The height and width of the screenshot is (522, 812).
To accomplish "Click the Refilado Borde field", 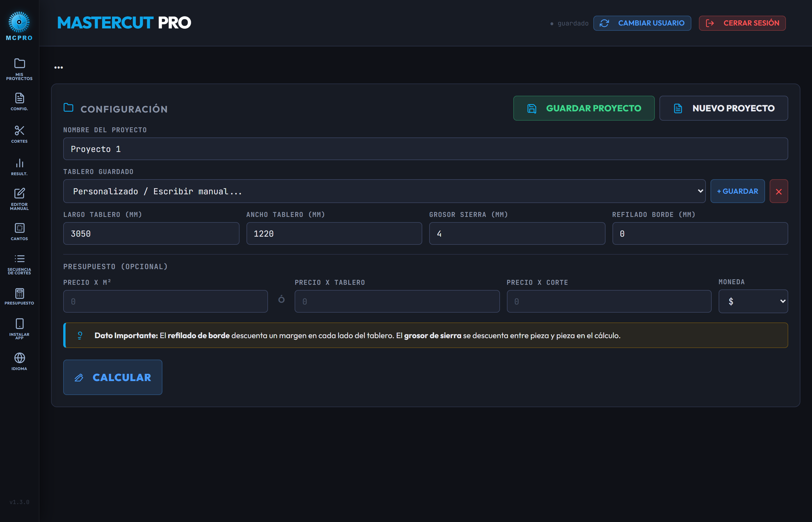I will click(x=700, y=233).
